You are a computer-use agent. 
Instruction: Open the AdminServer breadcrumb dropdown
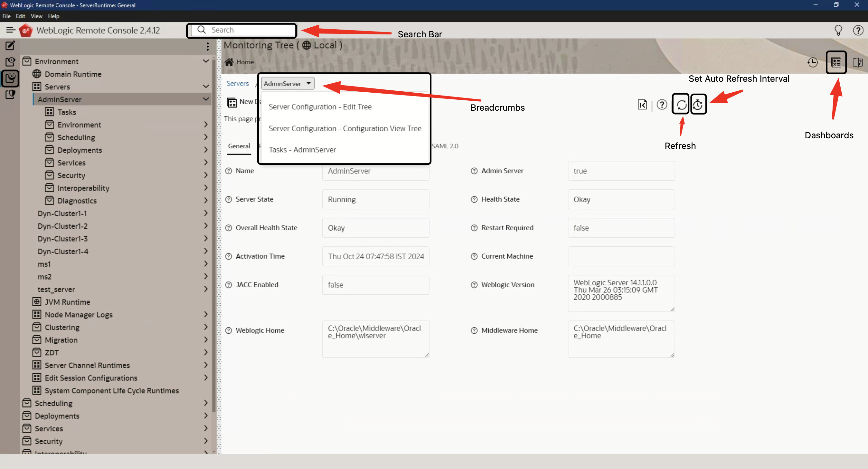pos(288,83)
